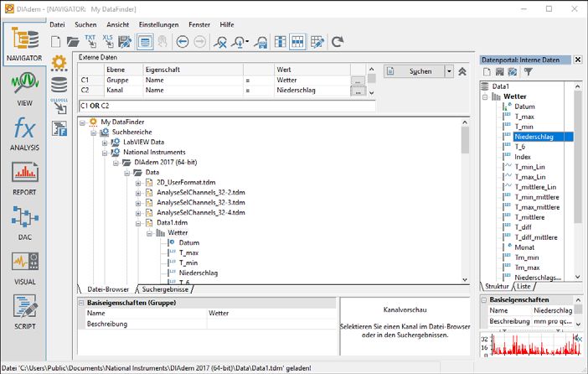Image resolution: width=588 pixels, height=374 pixels.
Task: Select the Gruppe cell in row C1
Action: pos(123,80)
